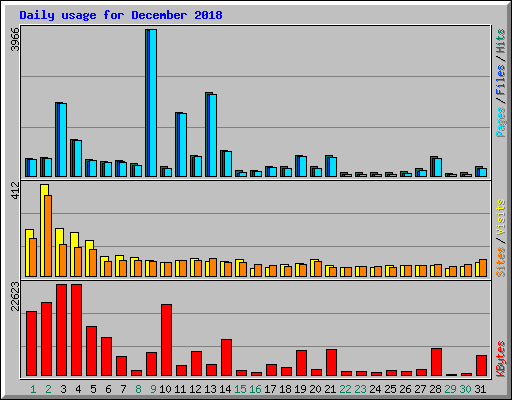Screen dimensions: 512x400
Task: Click the orange "Sites" legend label
Action: 501,262
